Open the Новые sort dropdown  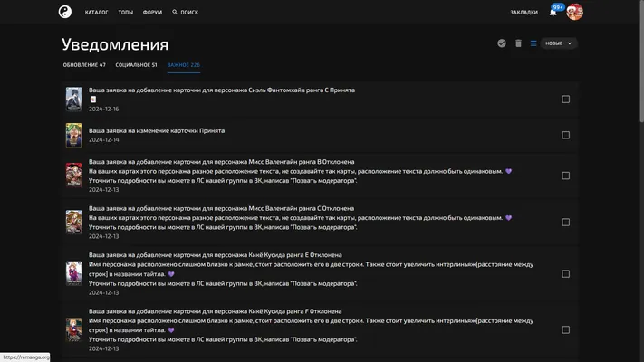559,43
